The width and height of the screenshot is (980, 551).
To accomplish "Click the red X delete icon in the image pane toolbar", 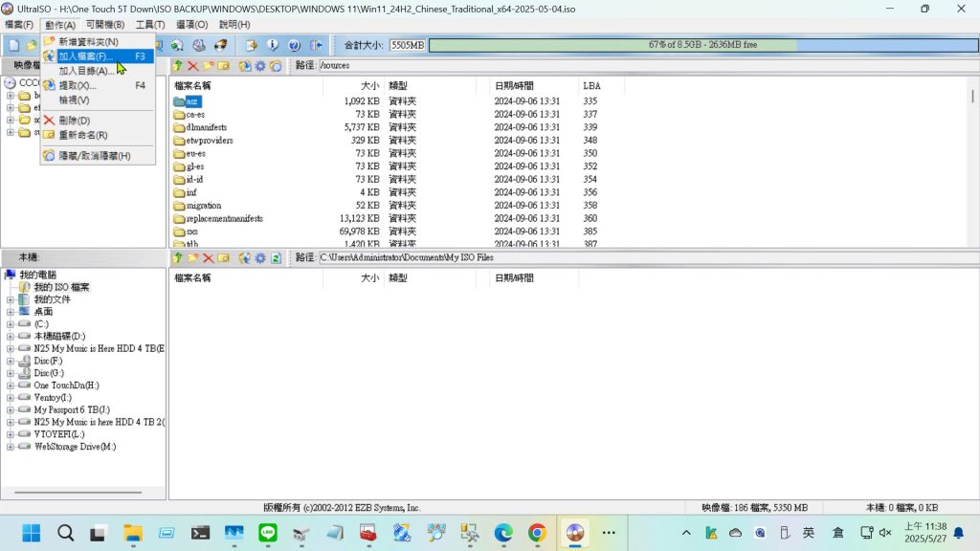I will (x=192, y=66).
